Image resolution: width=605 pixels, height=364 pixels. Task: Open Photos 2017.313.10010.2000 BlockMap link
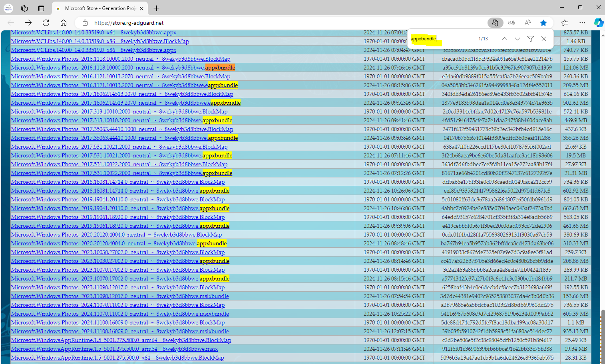tap(119, 111)
